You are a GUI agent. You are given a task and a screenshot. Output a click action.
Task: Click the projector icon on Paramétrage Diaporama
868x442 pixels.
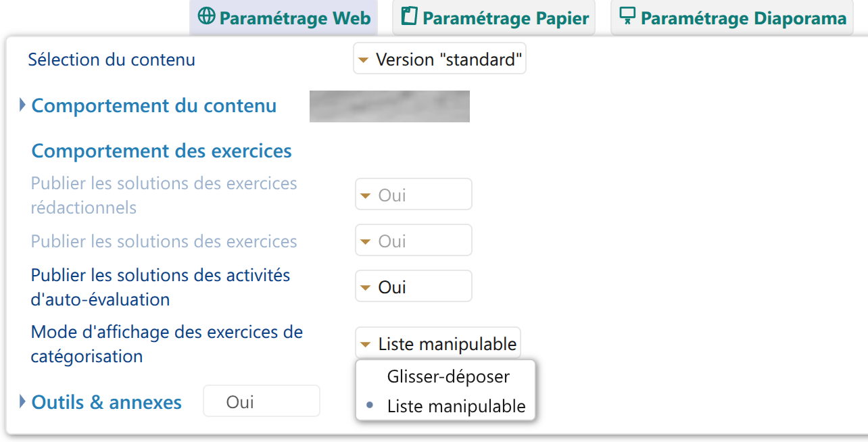tap(627, 18)
